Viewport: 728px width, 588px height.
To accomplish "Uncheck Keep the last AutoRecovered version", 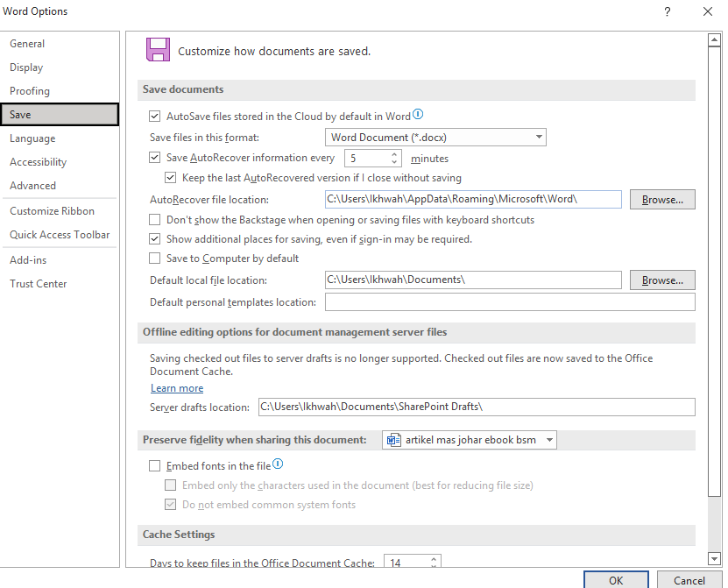I will click(171, 177).
